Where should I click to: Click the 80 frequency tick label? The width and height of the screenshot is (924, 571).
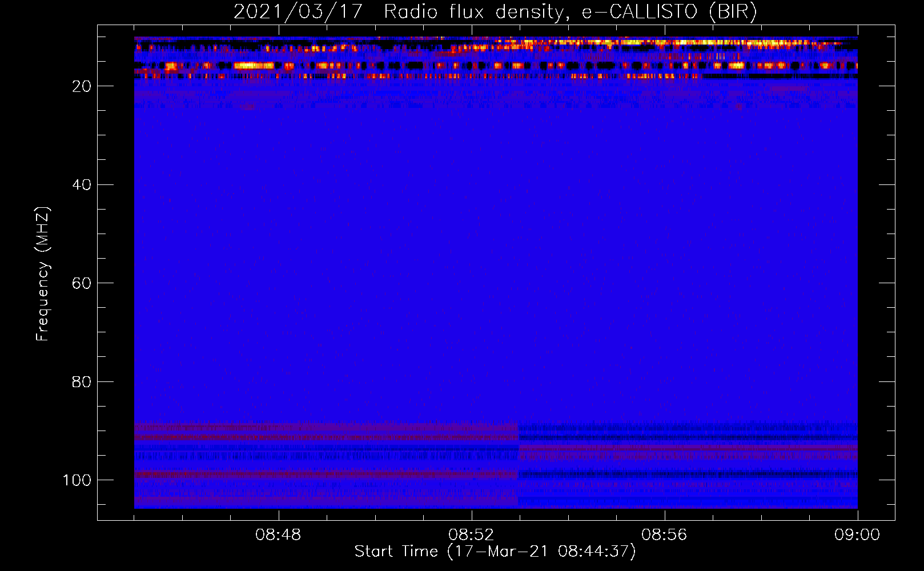coord(82,381)
